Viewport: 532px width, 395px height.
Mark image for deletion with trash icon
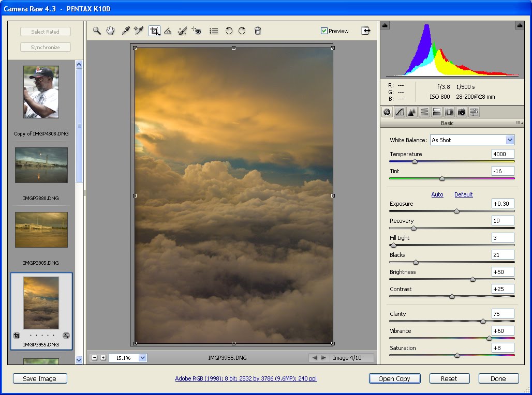pyautogui.click(x=258, y=31)
